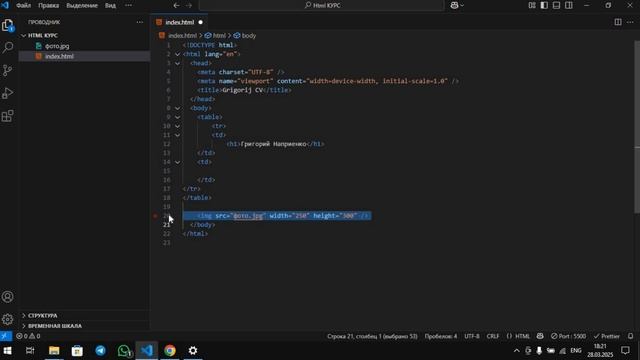This screenshot has height=360, width=640.
Task: Click the h1 heading text on line 12
Action: 273,144
